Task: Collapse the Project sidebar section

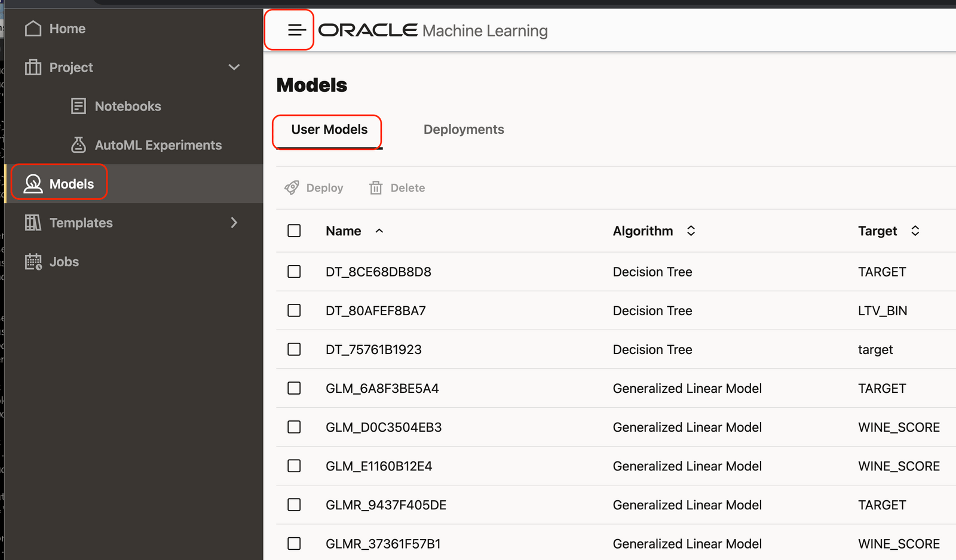Action: pos(234,67)
